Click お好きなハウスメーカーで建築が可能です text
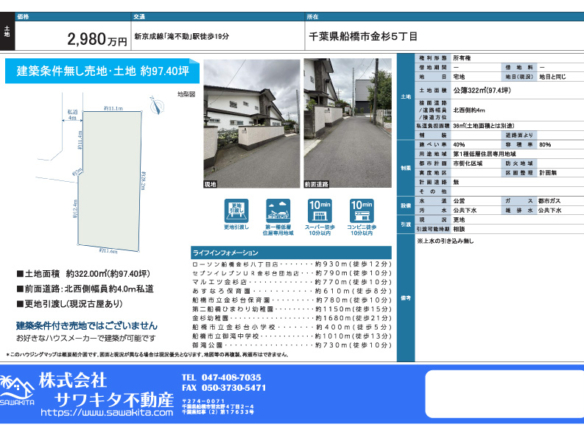The image size is (584, 438). [86, 339]
